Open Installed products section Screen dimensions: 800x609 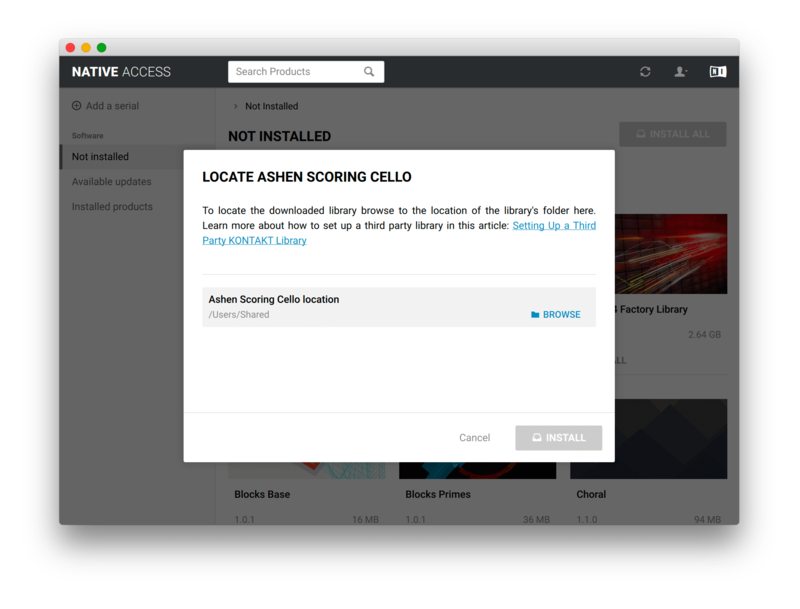point(112,207)
